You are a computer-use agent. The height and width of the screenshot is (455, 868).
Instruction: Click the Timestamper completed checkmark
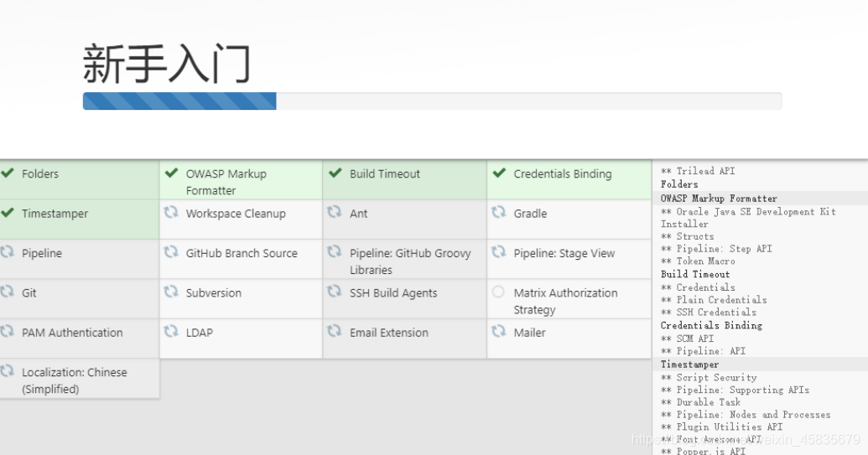click(8, 213)
